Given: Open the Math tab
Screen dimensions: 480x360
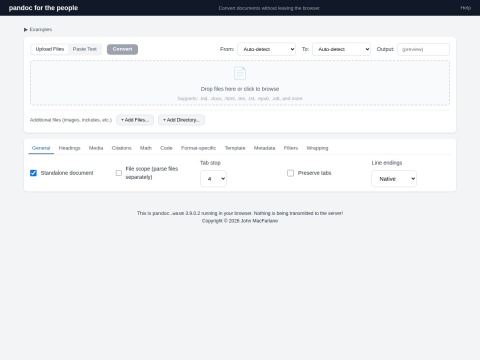Looking at the screenshot, I should (146, 148).
